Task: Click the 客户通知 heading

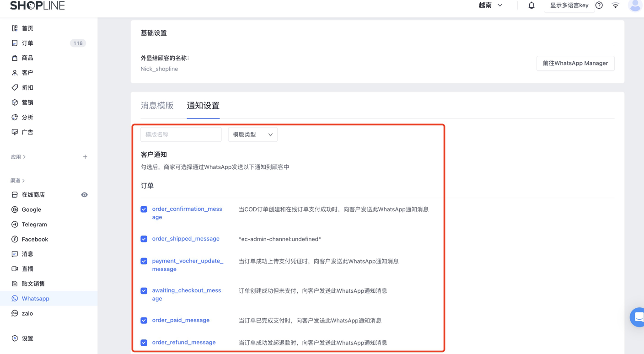Action: coord(154,155)
